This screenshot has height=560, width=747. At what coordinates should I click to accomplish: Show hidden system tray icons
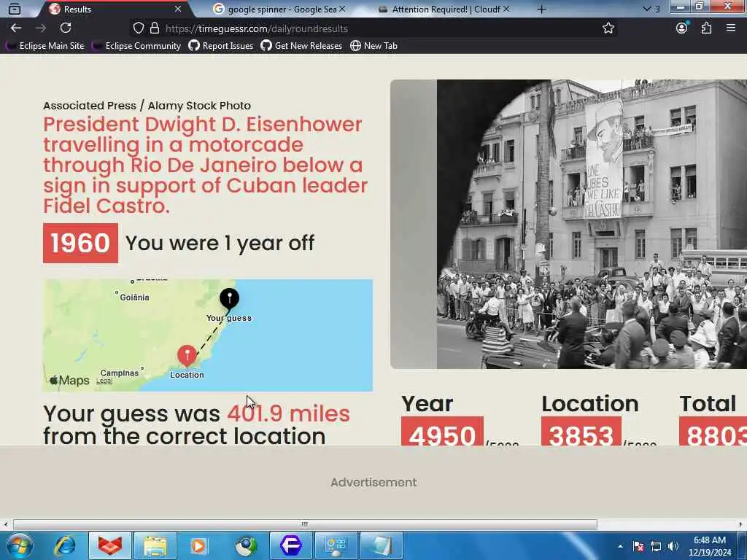click(620, 546)
